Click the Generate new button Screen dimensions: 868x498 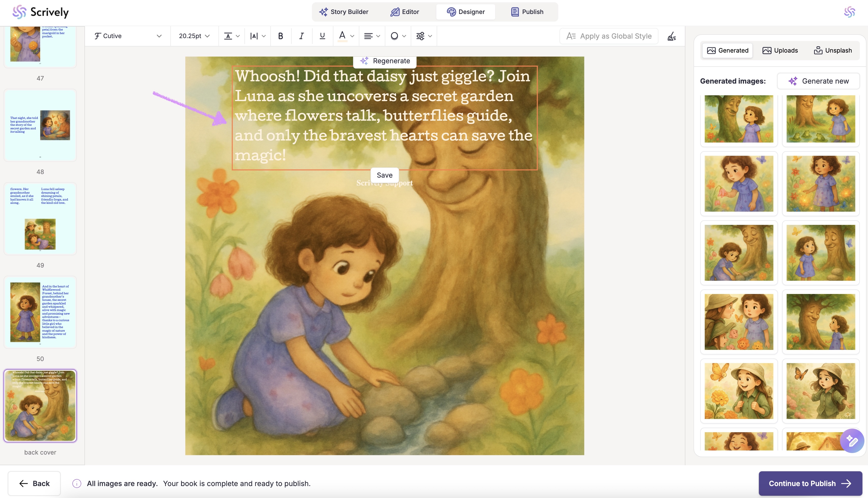coord(818,81)
